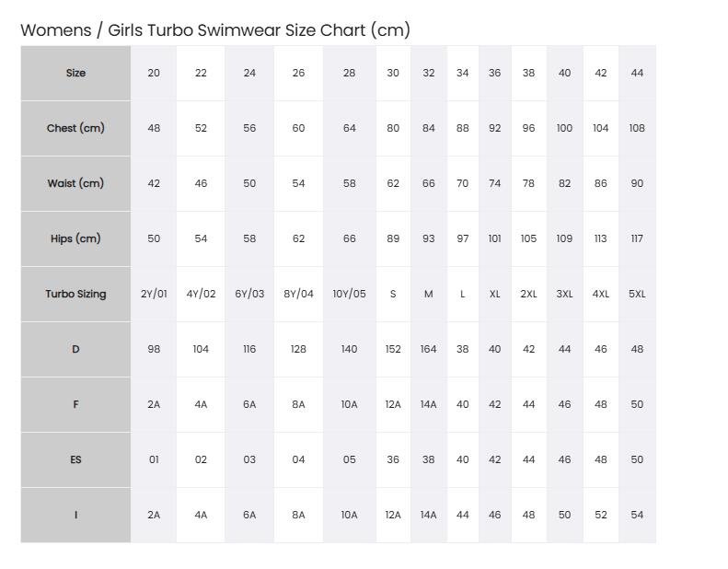Click the 10Y/05 Turbo Sizing cell
The width and height of the screenshot is (728, 569).
(349, 294)
